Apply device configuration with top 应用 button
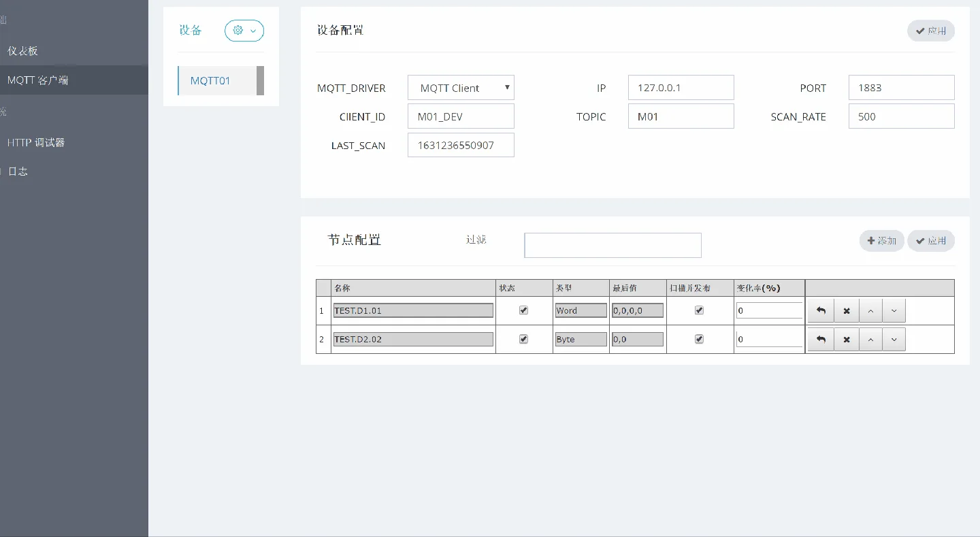980x537 pixels. coord(931,31)
